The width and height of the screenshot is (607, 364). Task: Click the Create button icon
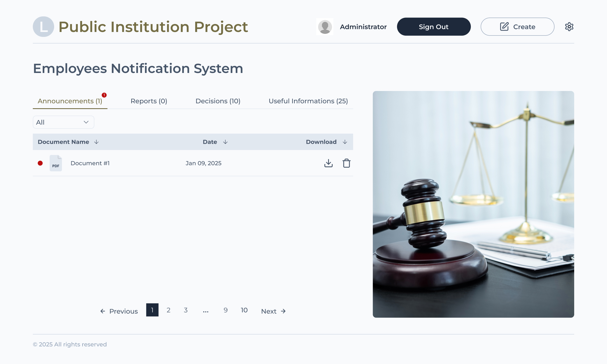(504, 27)
